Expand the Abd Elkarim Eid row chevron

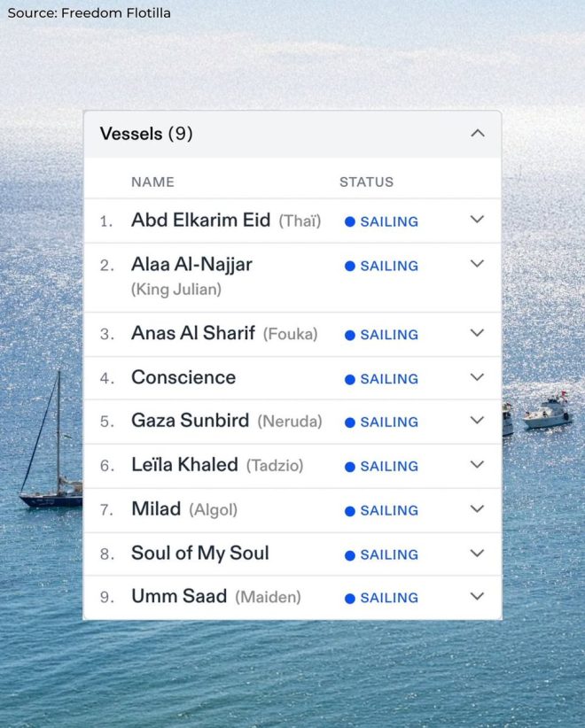pyautogui.click(x=477, y=220)
